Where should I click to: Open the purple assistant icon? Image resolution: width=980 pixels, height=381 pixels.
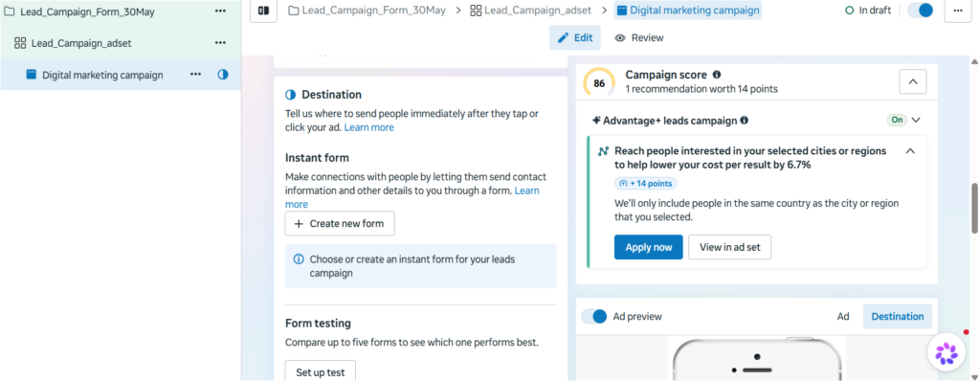tap(947, 353)
